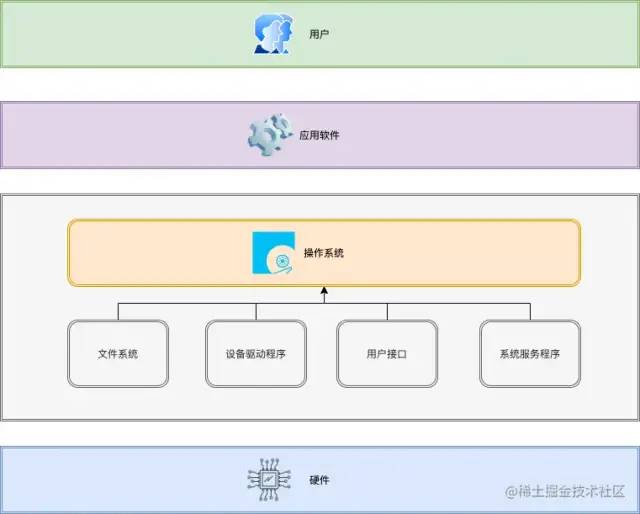
Task: Click the hardware chip icon
Action: (x=267, y=480)
